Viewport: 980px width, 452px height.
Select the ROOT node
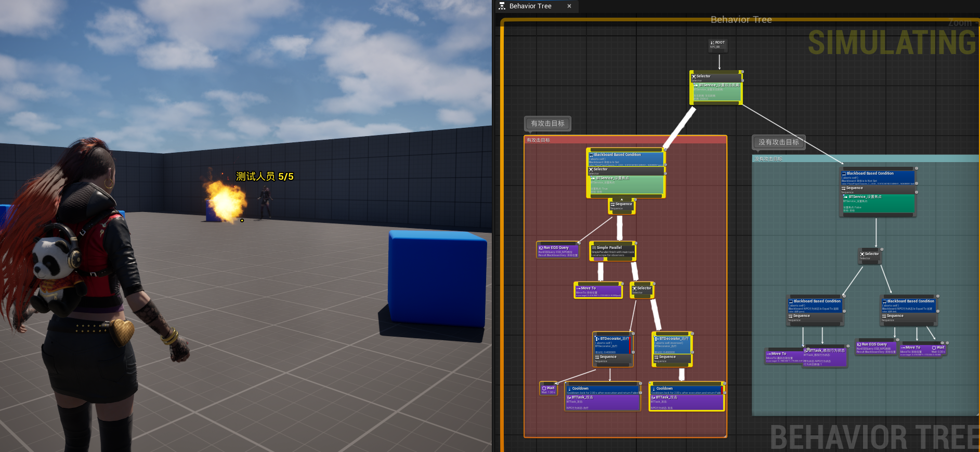[718, 45]
